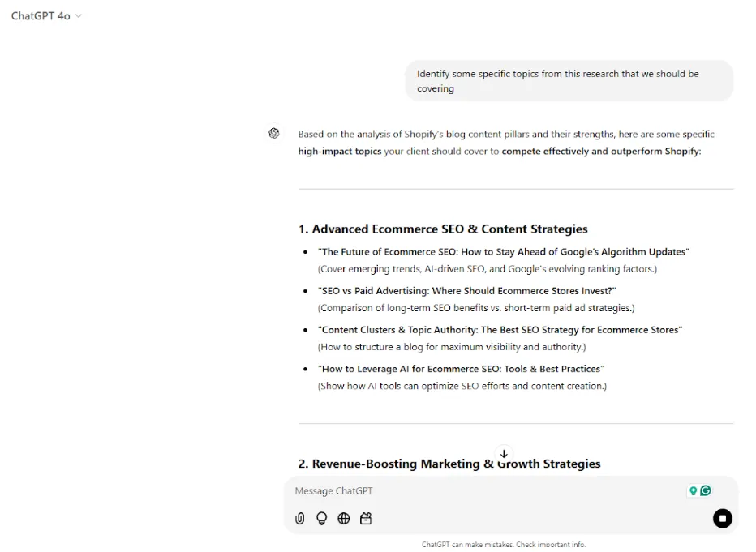Open the ChatGPT 4o model selector dropdown
756x552 pixels.
point(46,16)
